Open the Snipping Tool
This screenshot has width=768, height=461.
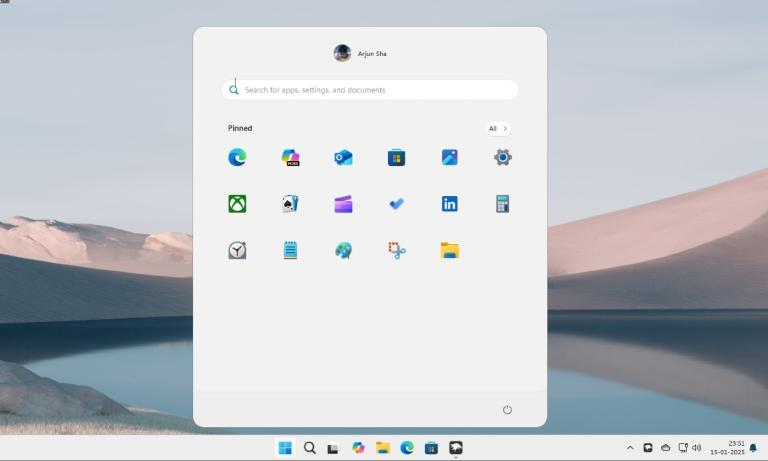(396, 250)
